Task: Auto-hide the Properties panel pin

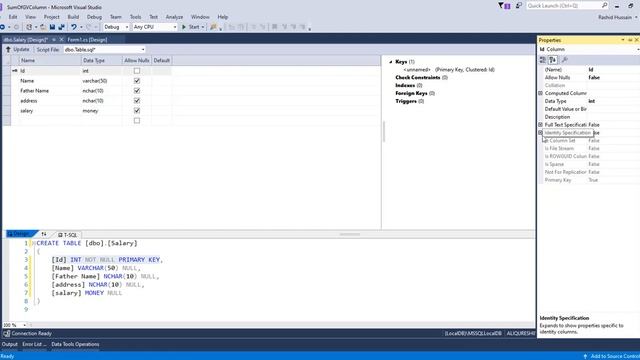Action: pos(630,40)
